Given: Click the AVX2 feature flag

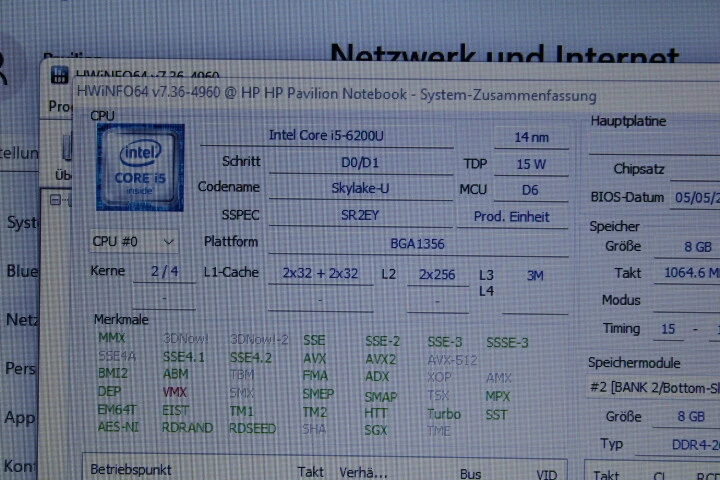Looking at the screenshot, I should click(x=380, y=359).
